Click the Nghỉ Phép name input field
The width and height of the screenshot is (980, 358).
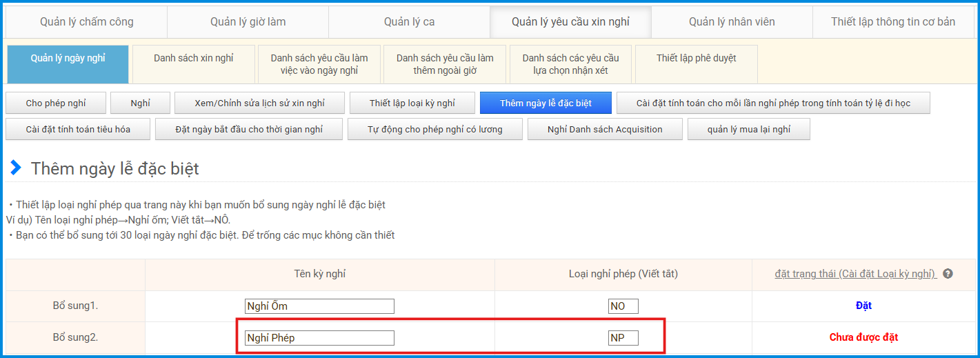319,338
